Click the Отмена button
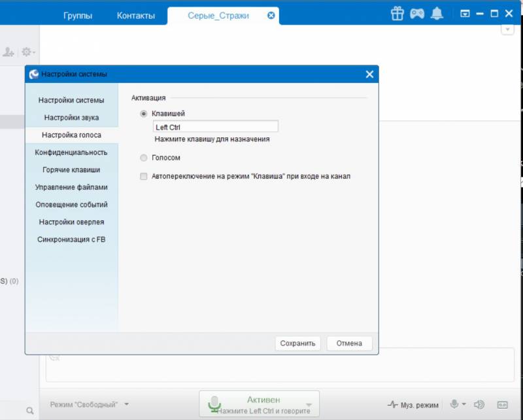The height and width of the screenshot is (420, 523). [349, 343]
